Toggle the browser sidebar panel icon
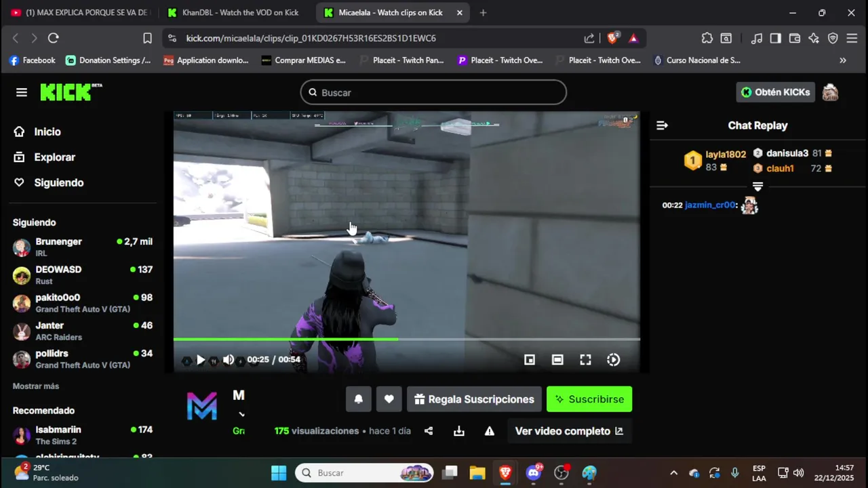 tap(776, 39)
